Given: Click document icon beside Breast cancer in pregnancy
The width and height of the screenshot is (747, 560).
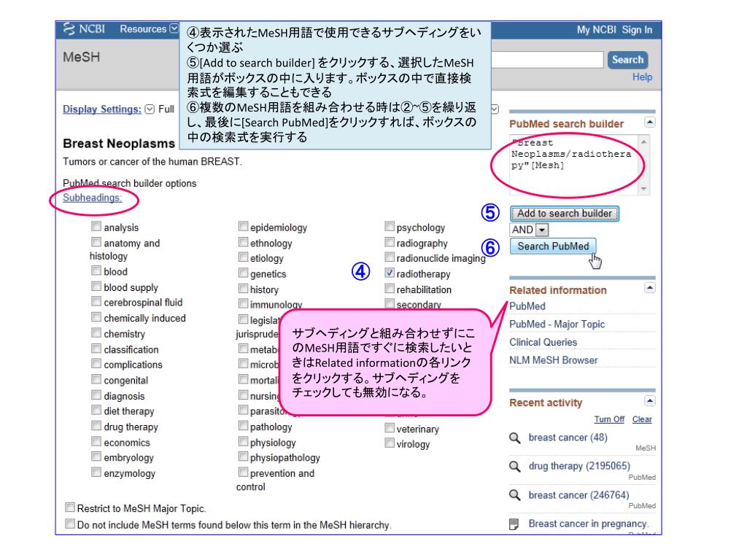Looking at the screenshot, I should (514, 524).
